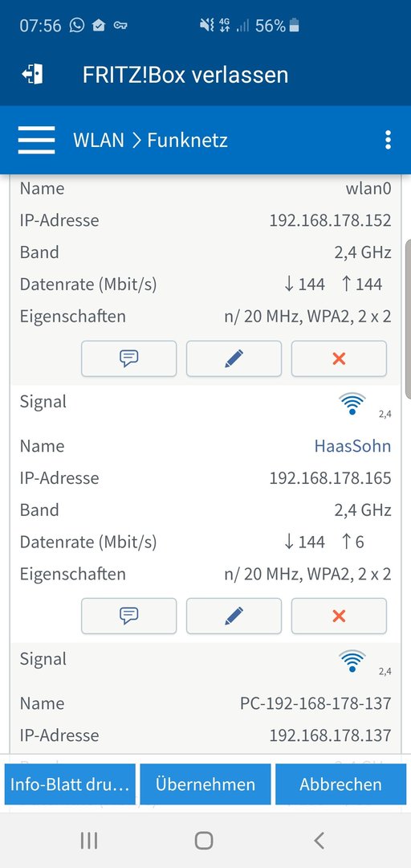This screenshot has height=868, width=411.
Task: Click the Übernehmen button
Action: click(205, 784)
